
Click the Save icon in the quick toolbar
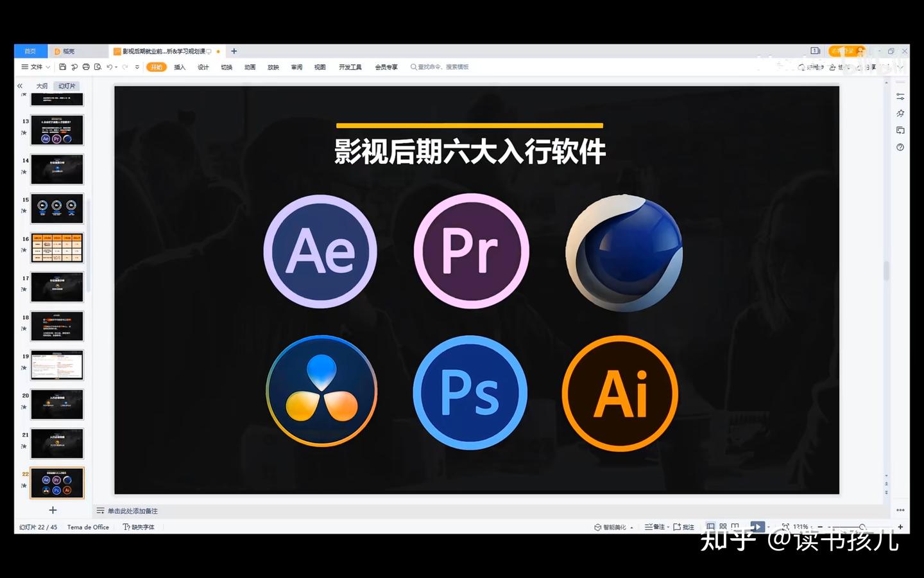[x=62, y=66]
